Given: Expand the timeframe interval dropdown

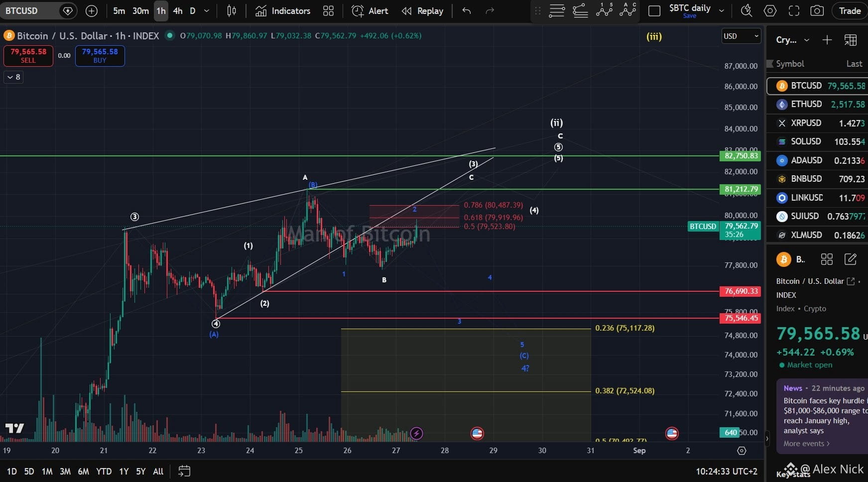Looking at the screenshot, I should click(207, 11).
